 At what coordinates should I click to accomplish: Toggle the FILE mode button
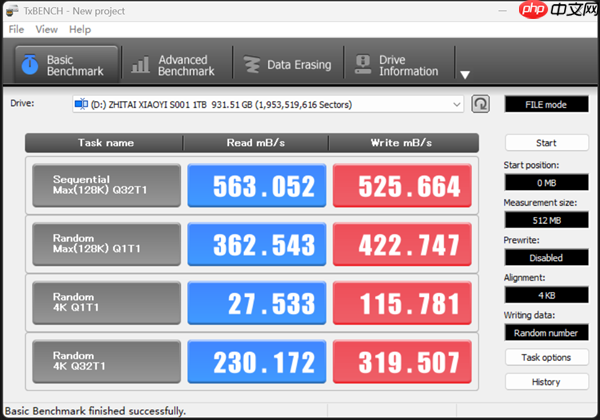(546, 104)
